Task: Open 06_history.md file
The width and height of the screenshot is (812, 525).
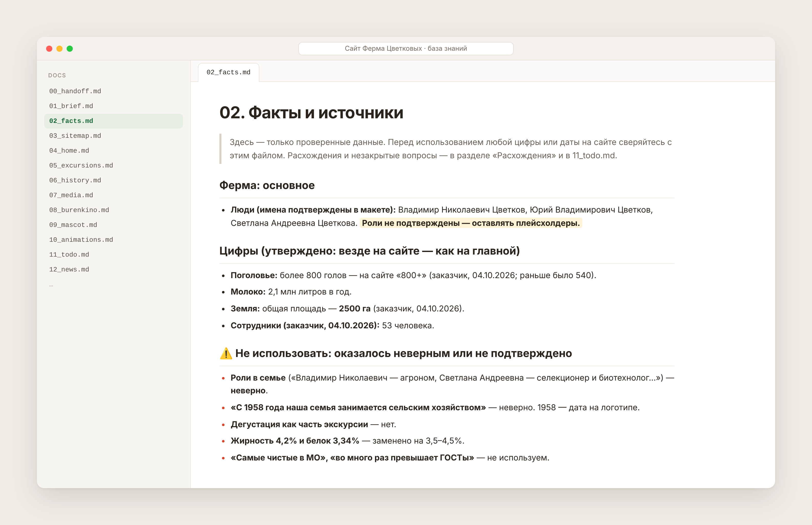Action: (x=113, y=180)
